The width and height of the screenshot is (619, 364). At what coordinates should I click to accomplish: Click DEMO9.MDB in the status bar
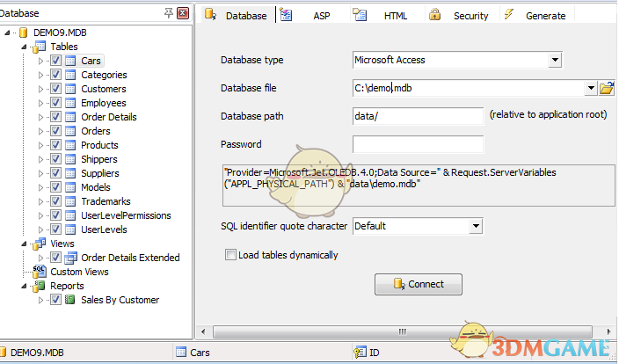click(37, 353)
